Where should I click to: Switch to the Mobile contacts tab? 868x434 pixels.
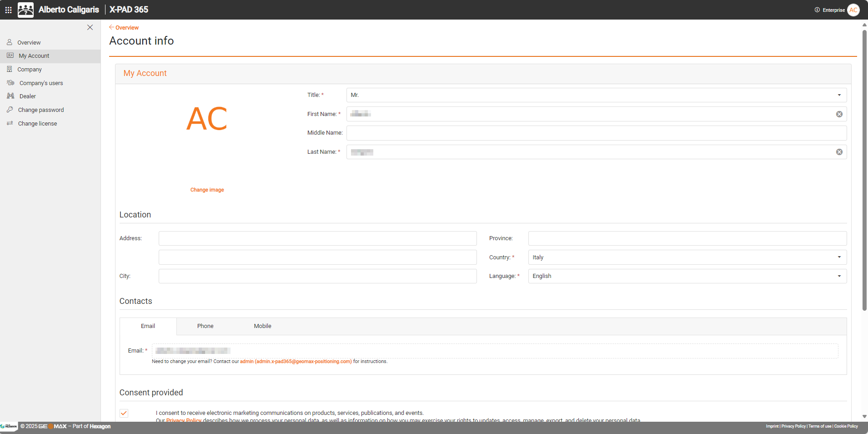pyautogui.click(x=262, y=326)
